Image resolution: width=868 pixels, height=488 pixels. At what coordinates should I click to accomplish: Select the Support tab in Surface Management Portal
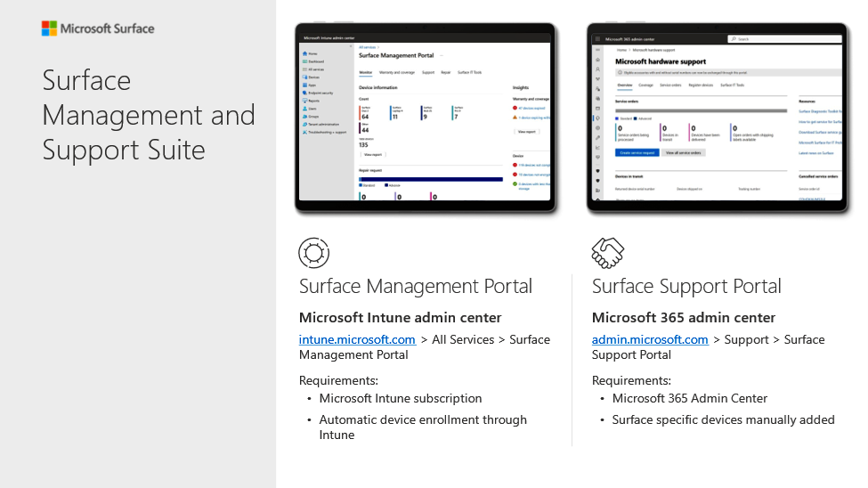point(428,72)
